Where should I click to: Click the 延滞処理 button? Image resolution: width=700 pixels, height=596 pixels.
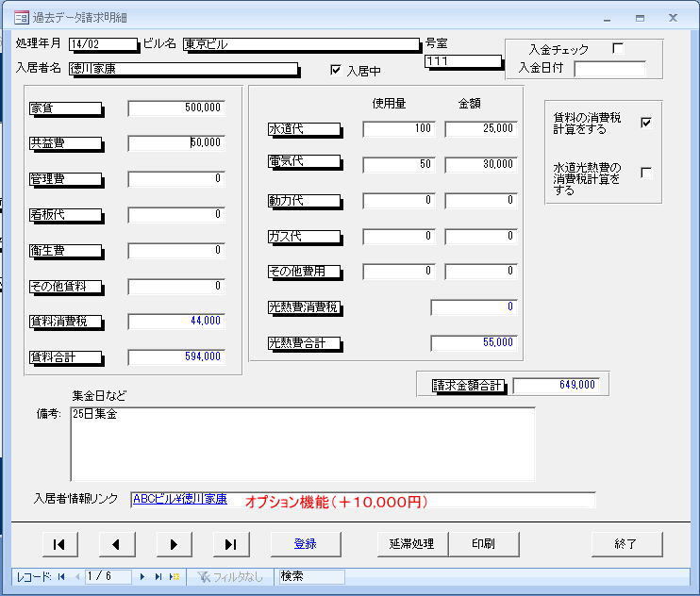point(412,544)
